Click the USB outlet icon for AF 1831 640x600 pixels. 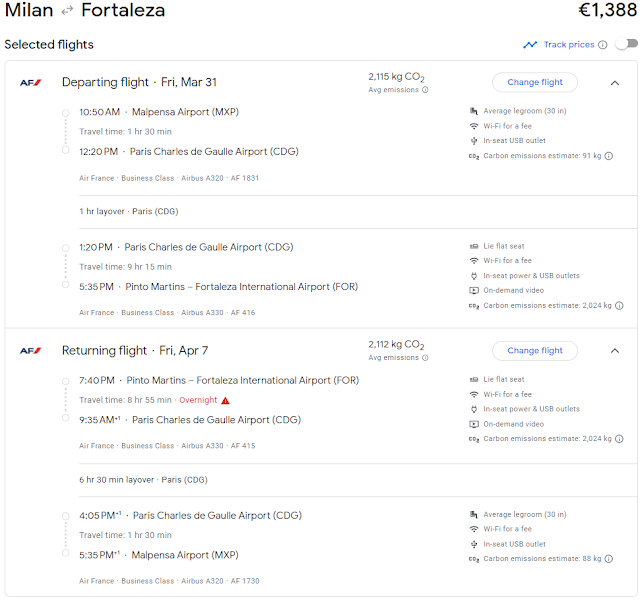[473, 141]
